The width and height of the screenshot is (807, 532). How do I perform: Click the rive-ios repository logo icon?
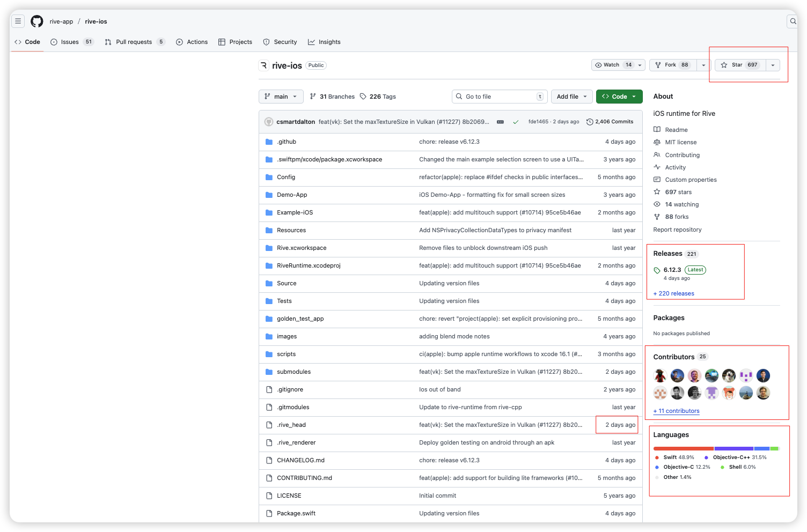pyautogui.click(x=264, y=65)
